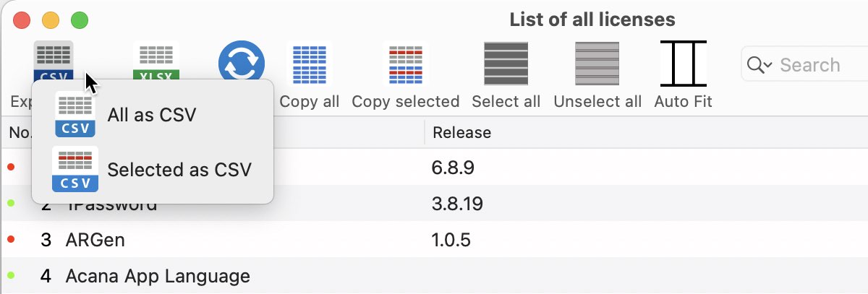The height and width of the screenshot is (294, 868).
Task: Expand the search magnifier options chevron
Action: click(759, 66)
